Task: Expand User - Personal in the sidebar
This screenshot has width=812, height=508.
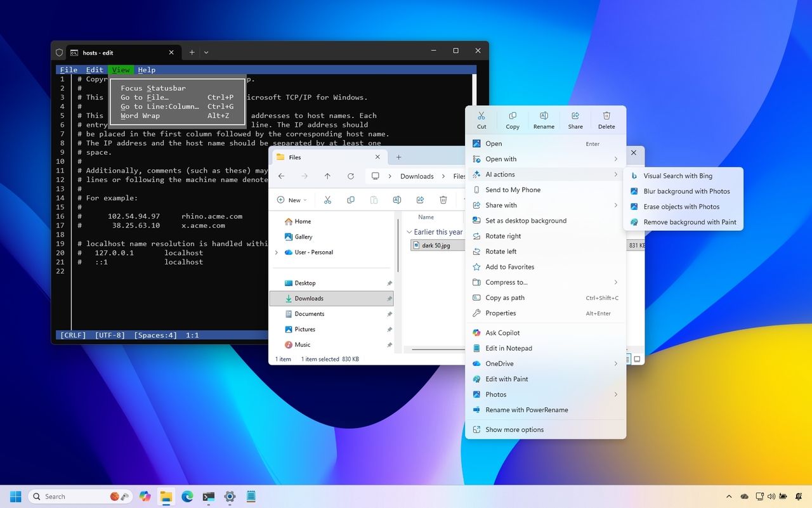Action: click(x=275, y=252)
